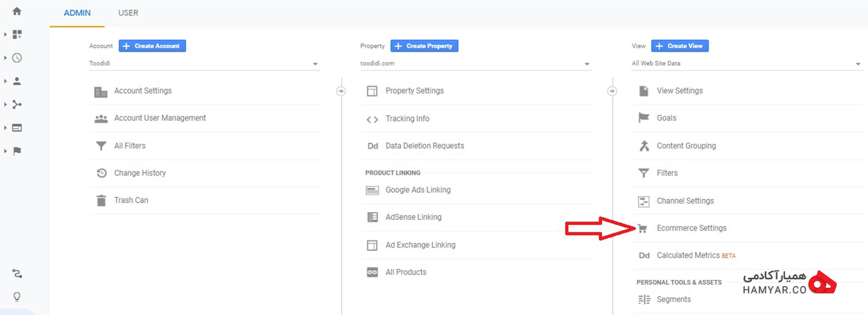The width and height of the screenshot is (868, 315).
Task: Open Audience person icon in sidebar
Action: (x=17, y=81)
